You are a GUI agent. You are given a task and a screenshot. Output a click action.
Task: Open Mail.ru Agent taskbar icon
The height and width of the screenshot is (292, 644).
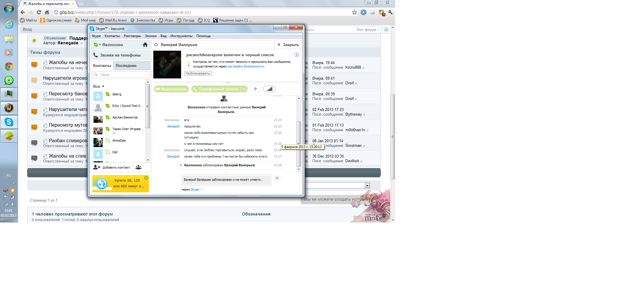point(9,80)
